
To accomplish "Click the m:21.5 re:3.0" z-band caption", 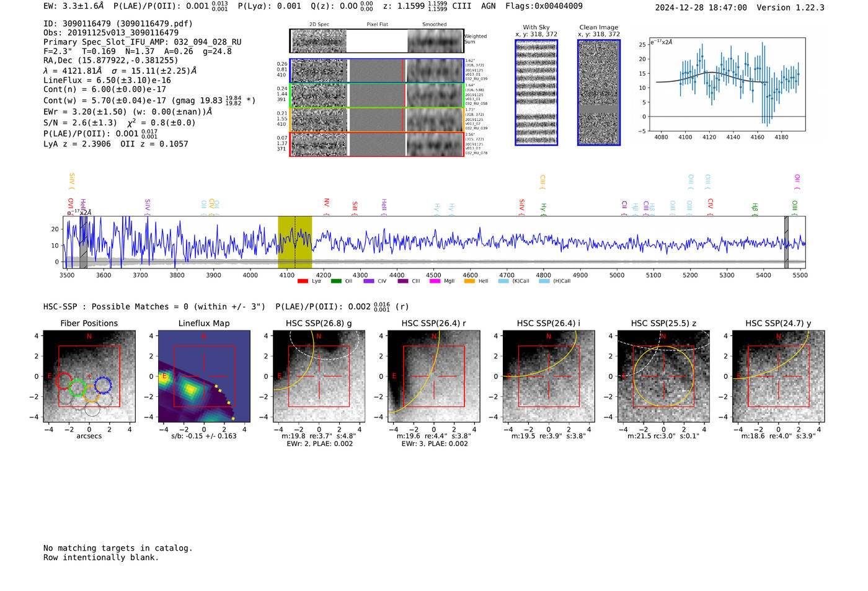I will tap(663, 436).
